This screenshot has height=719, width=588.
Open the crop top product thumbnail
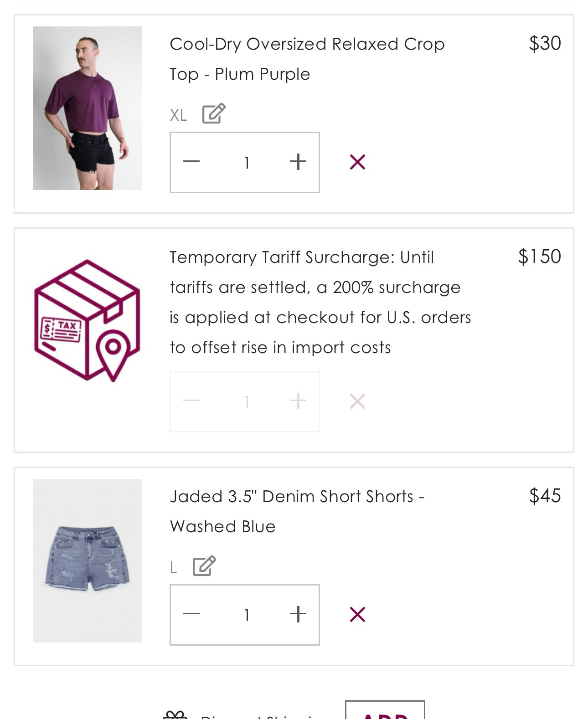pos(88,108)
